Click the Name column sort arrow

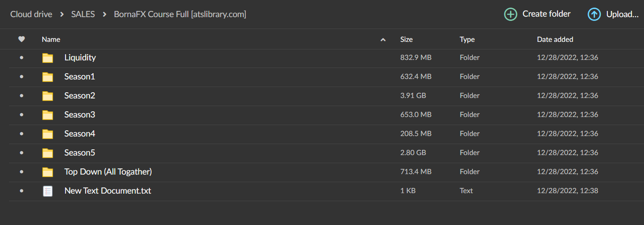[x=383, y=40]
